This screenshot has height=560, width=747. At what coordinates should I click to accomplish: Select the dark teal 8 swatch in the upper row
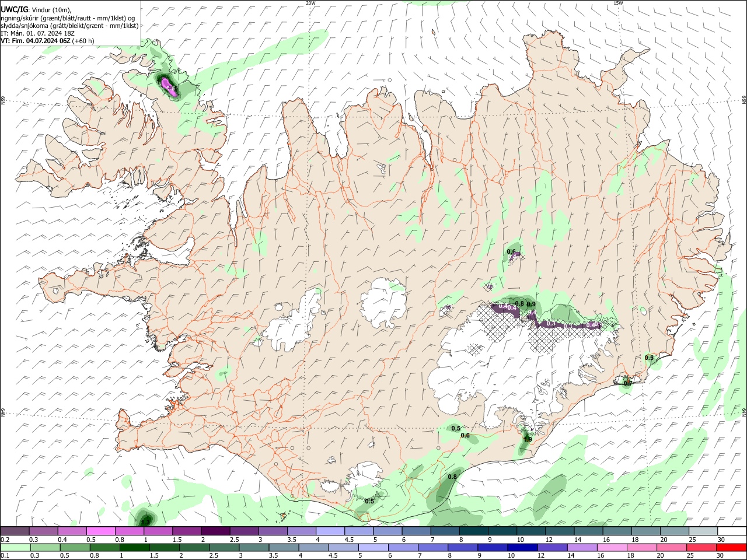coord(473,531)
